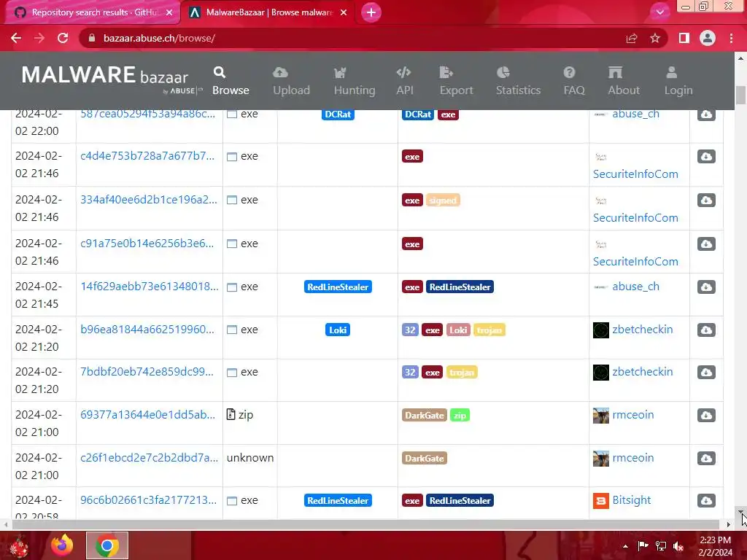Download sample 7bdbf20eb742e859dc99
The width and height of the screenshot is (747, 560).
coord(706,372)
